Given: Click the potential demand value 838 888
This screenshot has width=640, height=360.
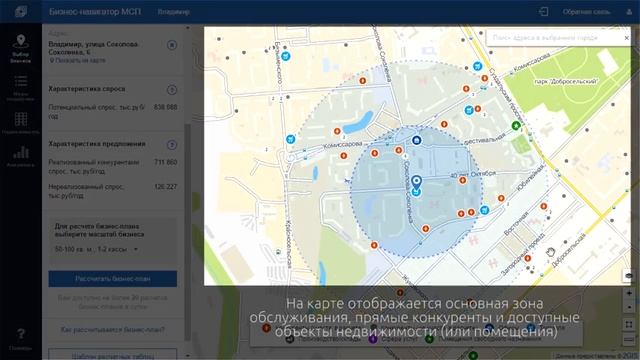Looking at the screenshot, I should coord(165,107).
